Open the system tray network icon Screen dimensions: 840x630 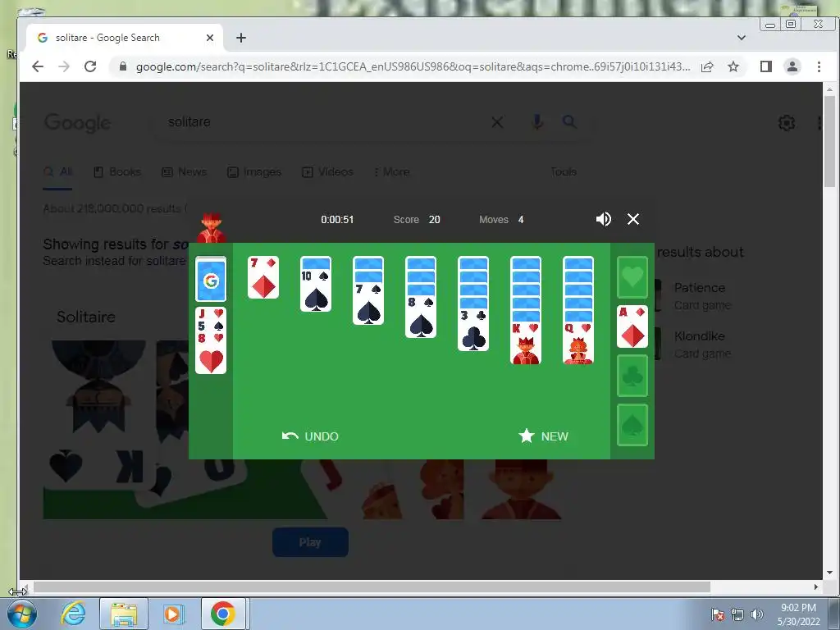737,614
